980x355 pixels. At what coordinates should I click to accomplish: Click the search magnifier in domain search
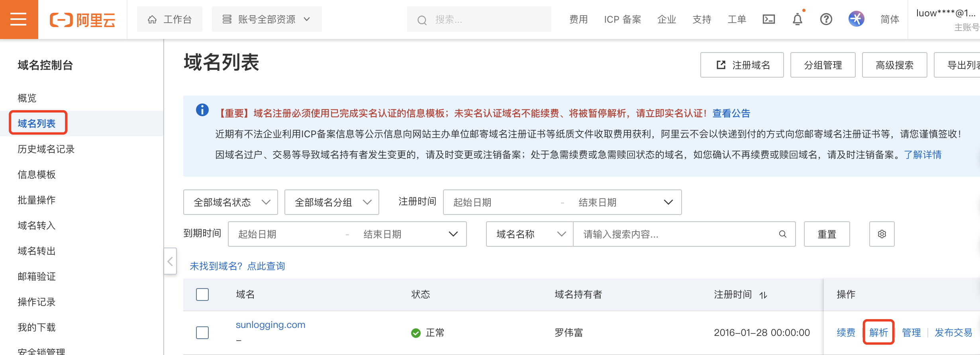coord(782,234)
